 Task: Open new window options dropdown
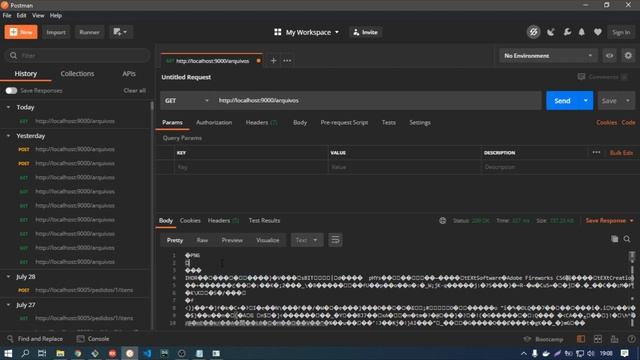click(x=120, y=32)
